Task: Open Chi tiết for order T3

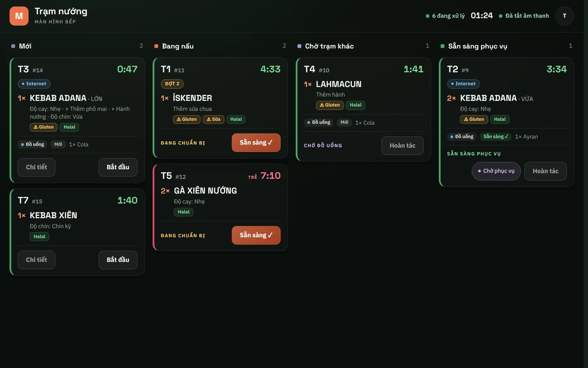Action: (x=36, y=167)
